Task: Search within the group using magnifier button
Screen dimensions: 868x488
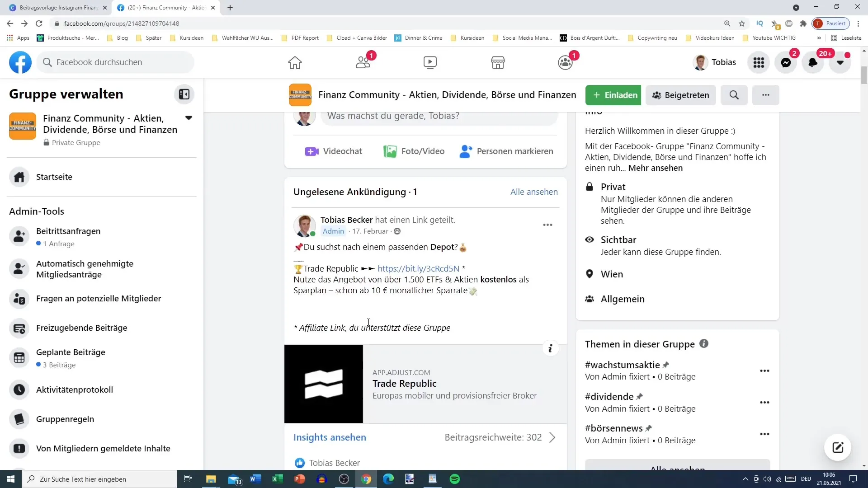Action: [x=734, y=95]
